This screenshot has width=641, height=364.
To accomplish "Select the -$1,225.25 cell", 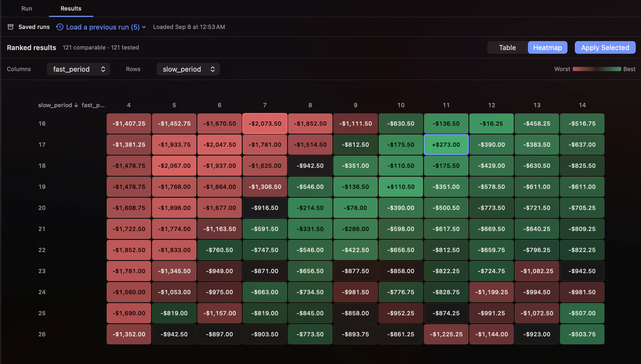I will 446,334.
